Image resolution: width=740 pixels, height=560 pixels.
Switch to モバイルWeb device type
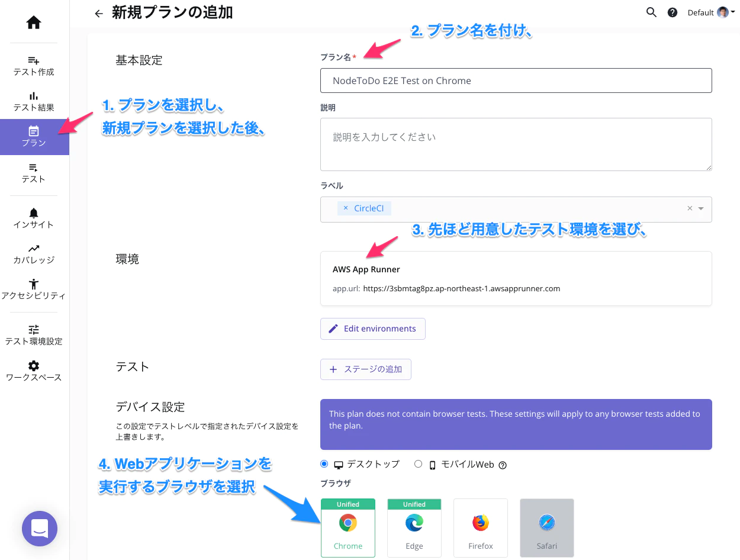tap(419, 464)
